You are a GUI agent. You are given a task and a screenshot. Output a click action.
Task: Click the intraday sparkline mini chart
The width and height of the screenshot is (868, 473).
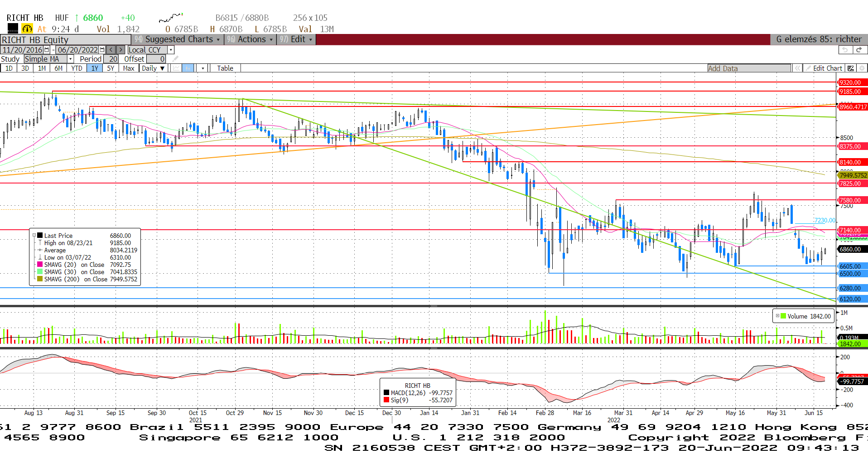click(171, 18)
